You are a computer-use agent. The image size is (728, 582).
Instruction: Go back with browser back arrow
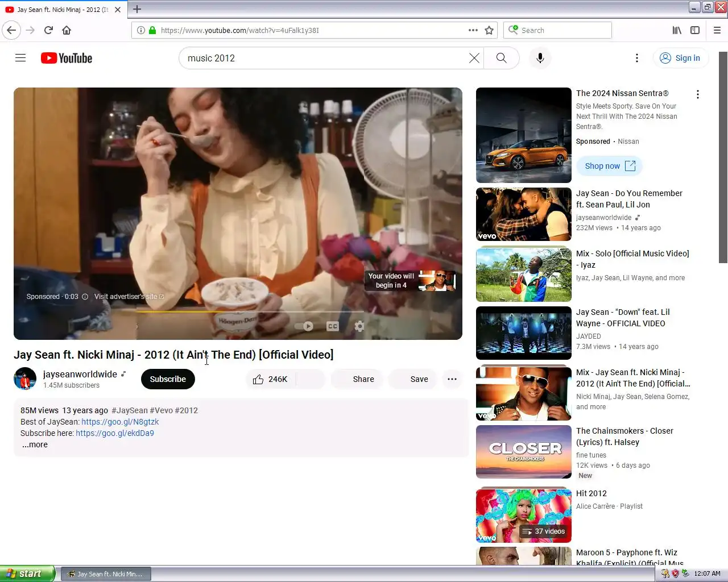(11, 30)
